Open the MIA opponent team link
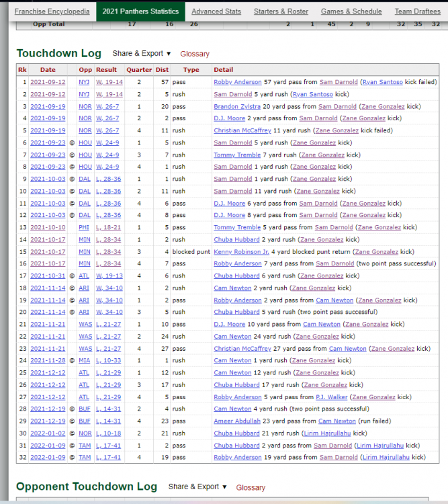Screen dimensions: 448x504 (85, 360)
